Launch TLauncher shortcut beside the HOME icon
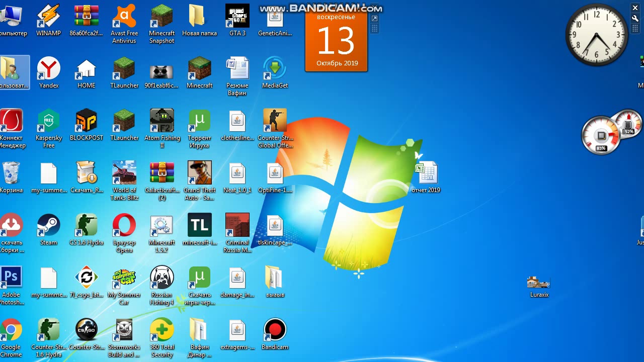Image resolution: width=644 pixels, height=362 pixels. (124, 72)
